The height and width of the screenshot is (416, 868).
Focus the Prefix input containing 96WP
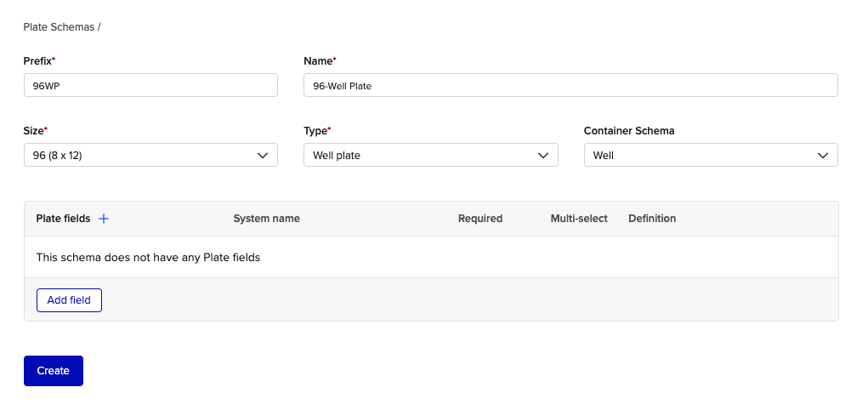150,85
